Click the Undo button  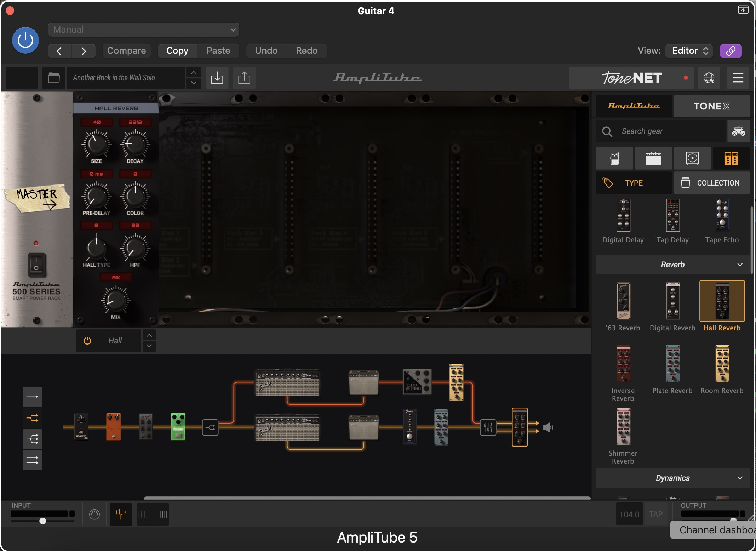pyautogui.click(x=266, y=51)
